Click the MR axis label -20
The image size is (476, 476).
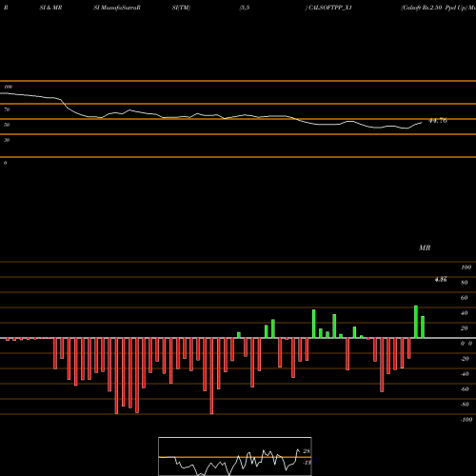coord(465,359)
